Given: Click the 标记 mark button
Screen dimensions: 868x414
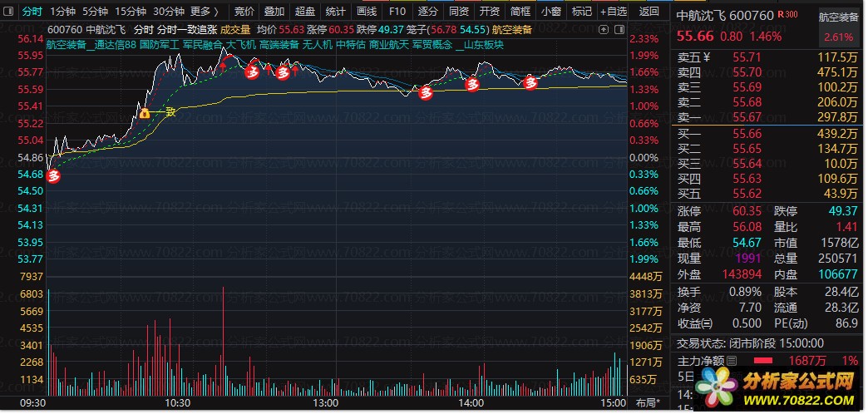Looking at the screenshot, I should point(581,11).
